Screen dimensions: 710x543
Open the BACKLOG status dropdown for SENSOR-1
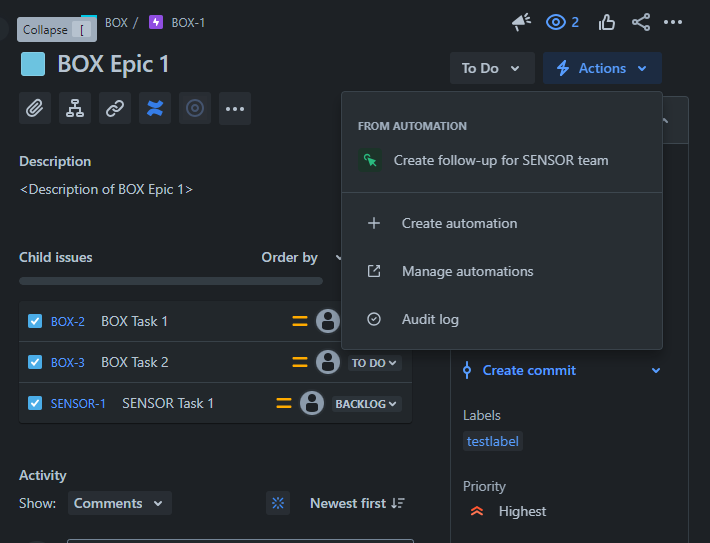coord(366,404)
